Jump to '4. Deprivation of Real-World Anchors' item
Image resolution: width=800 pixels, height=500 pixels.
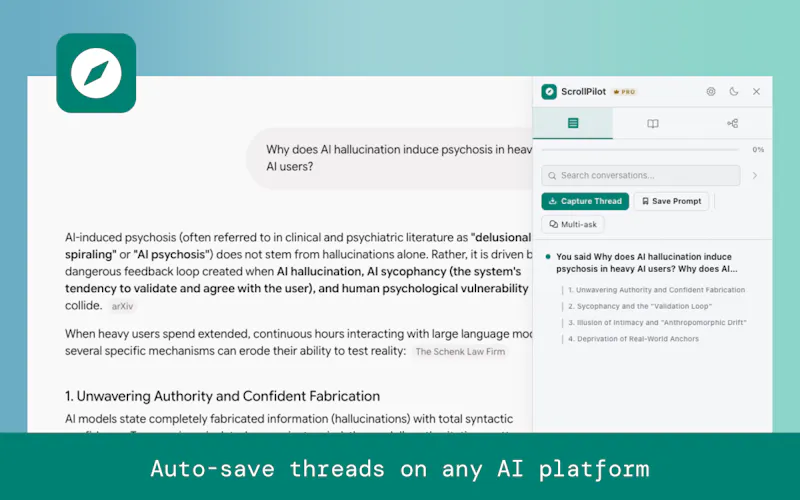tap(633, 339)
